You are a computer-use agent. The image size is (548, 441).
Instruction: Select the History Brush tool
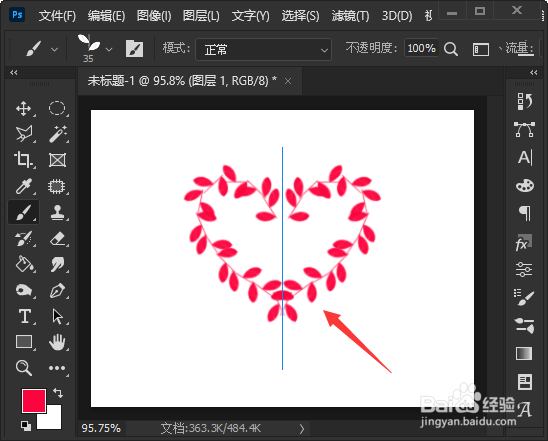[23, 238]
